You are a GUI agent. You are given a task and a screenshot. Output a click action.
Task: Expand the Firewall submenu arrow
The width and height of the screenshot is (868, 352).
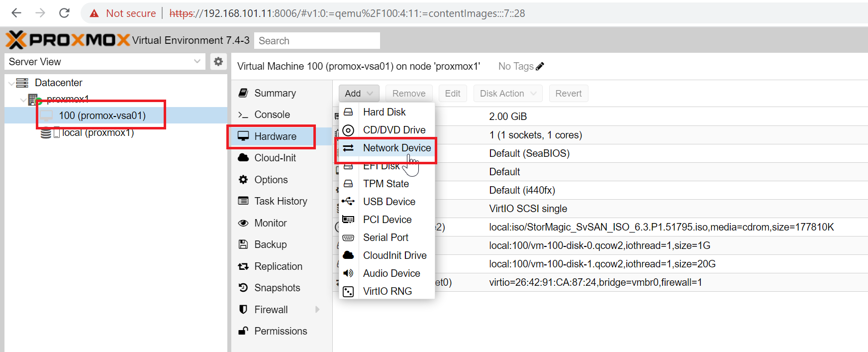coord(317,310)
